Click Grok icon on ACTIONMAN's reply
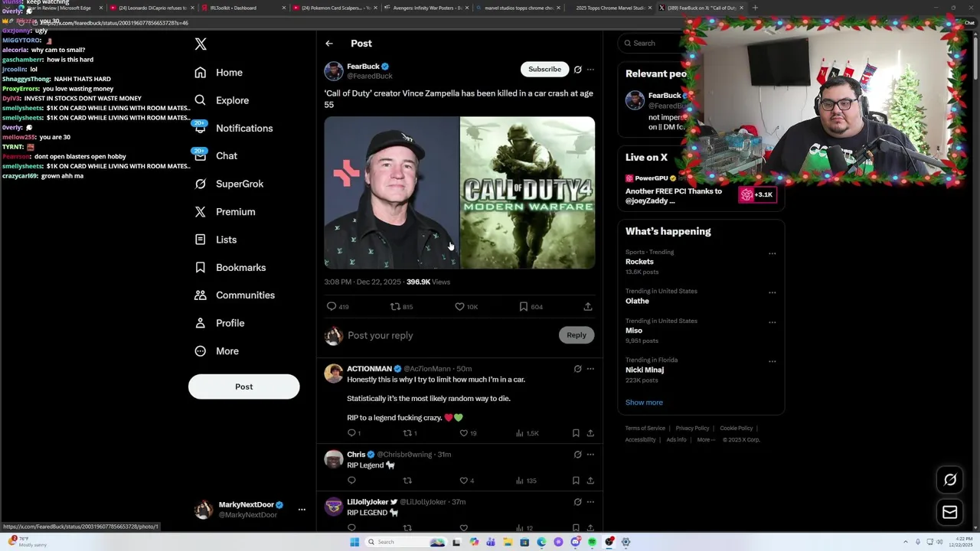 (578, 369)
